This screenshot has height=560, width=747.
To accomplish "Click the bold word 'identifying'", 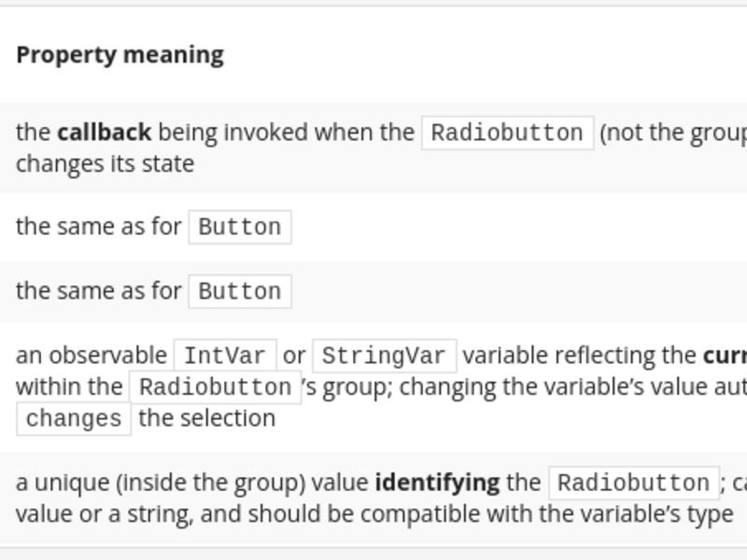I will click(x=437, y=483).
